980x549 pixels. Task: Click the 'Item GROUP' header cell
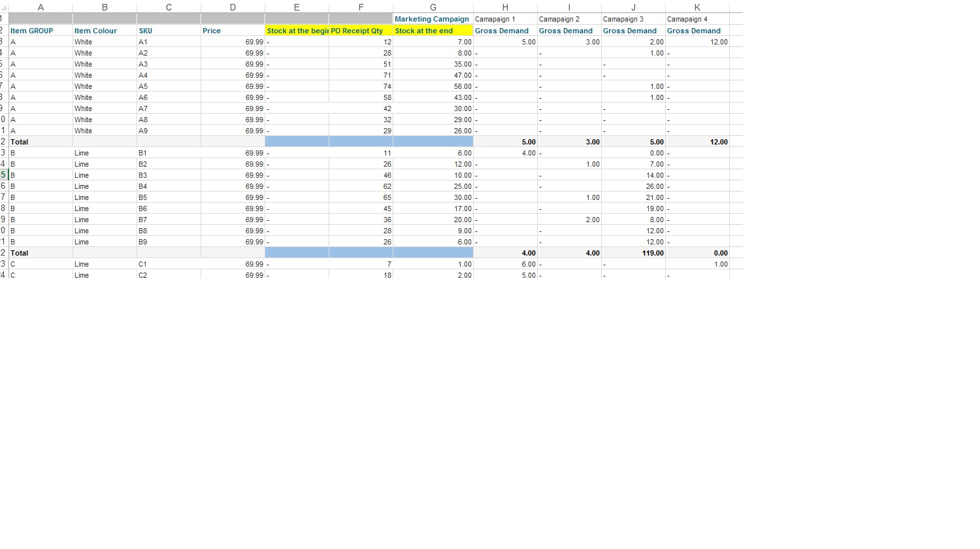(x=41, y=31)
